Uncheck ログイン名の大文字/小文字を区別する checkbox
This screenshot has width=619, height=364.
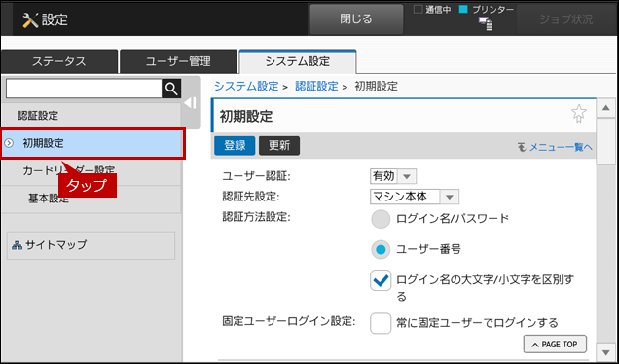click(381, 280)
